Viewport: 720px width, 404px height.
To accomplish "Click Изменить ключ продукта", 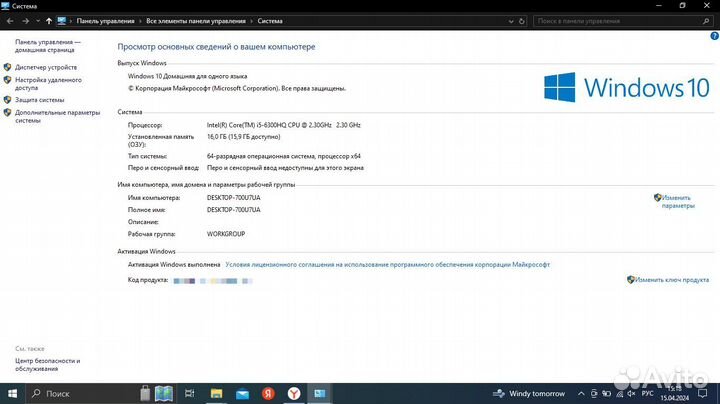I will point(672,280).
